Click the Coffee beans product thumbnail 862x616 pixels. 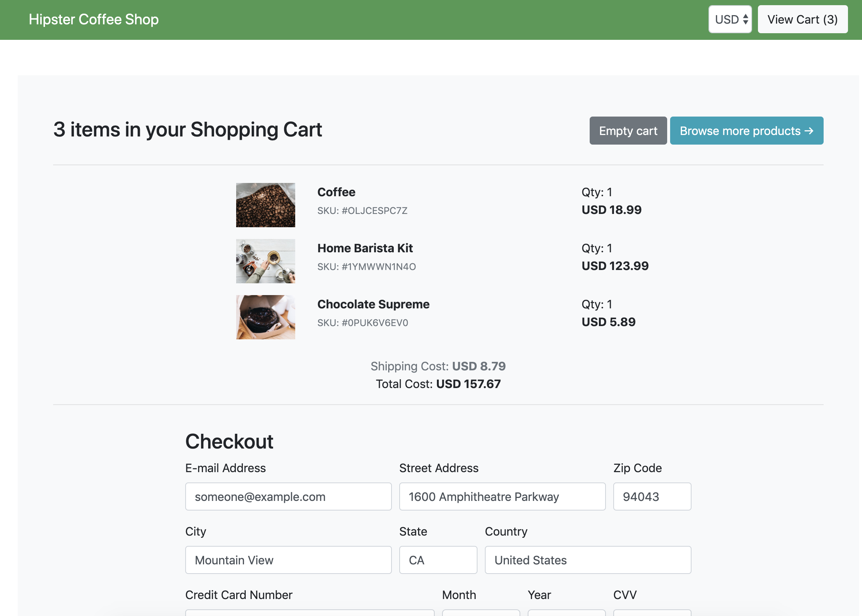tap(266, 205)
